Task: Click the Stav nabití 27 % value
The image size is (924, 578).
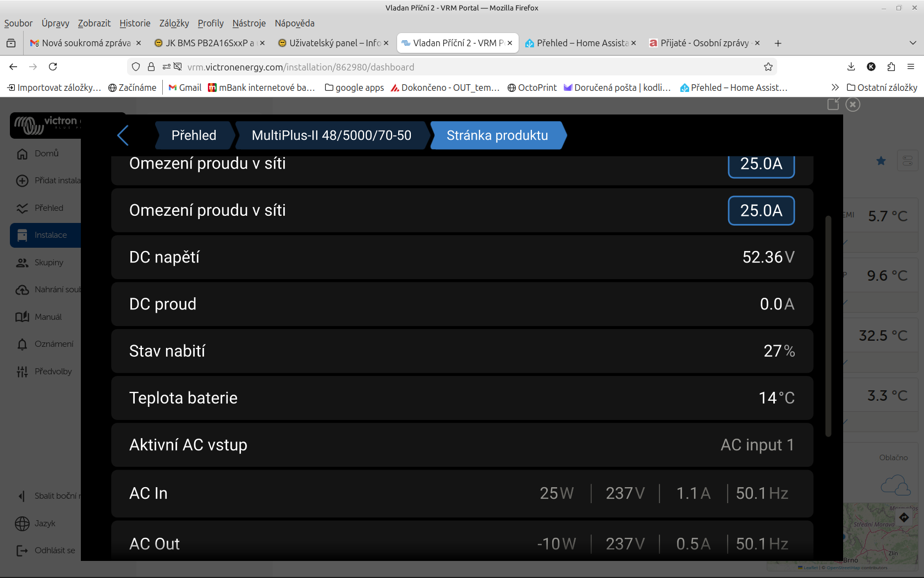Action: coord(779,351)
